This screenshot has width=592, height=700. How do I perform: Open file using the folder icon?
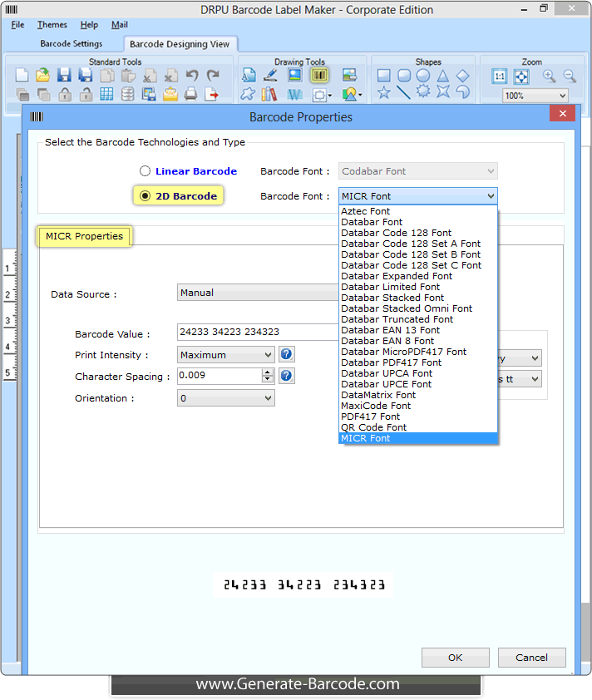[x=43, y=76]
